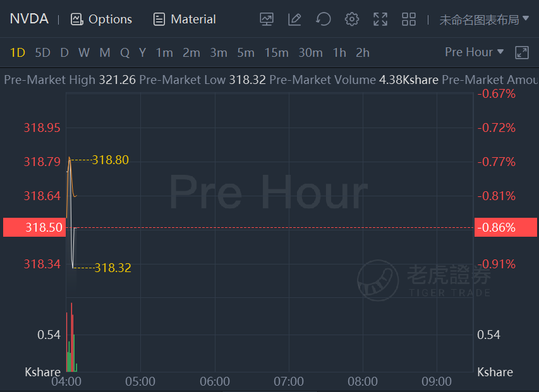This screenshot has height=392, width=539.
Task: Open the 未命名图表布局 layout dropdown
Action: pyautogui.click(x=484, y=20)
